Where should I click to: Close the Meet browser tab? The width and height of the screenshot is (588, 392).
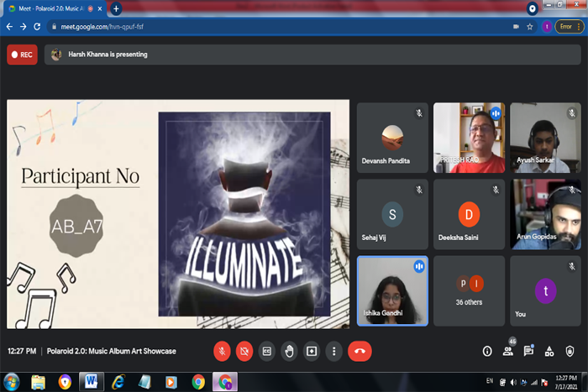pos(100,8)
